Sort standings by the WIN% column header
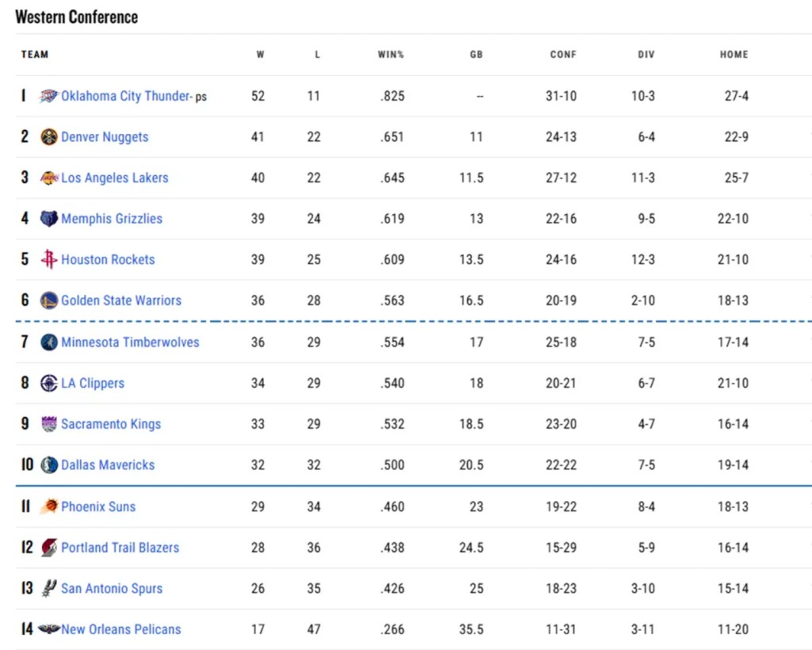The height and width of the screenshot is (650, 812). tap(391, 55)
